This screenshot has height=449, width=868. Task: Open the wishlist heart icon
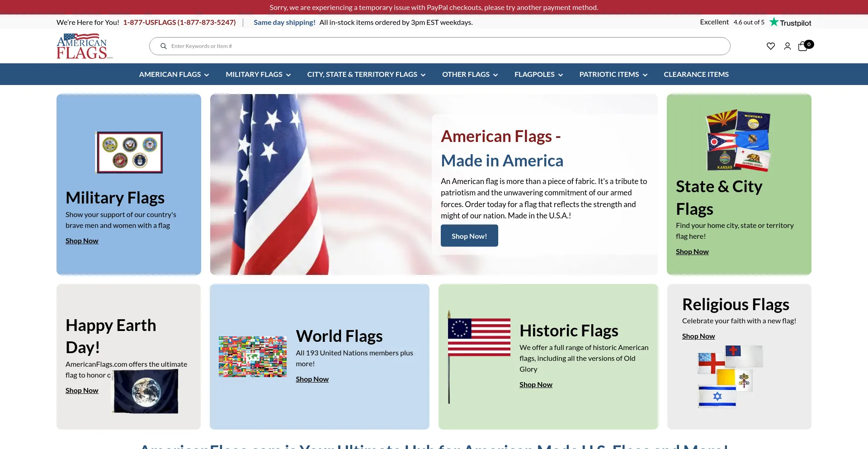click(771, 46)
